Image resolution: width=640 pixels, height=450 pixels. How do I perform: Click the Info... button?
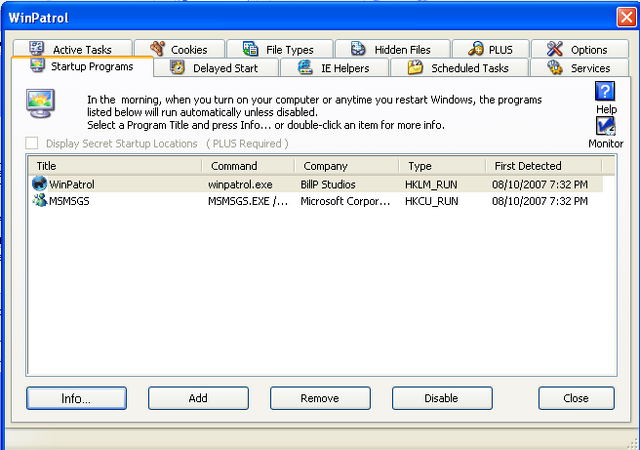click(76, 398)
